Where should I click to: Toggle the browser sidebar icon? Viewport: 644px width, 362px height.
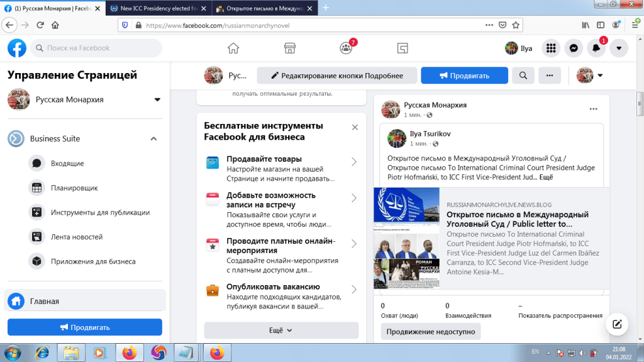(x=601, y=25)
